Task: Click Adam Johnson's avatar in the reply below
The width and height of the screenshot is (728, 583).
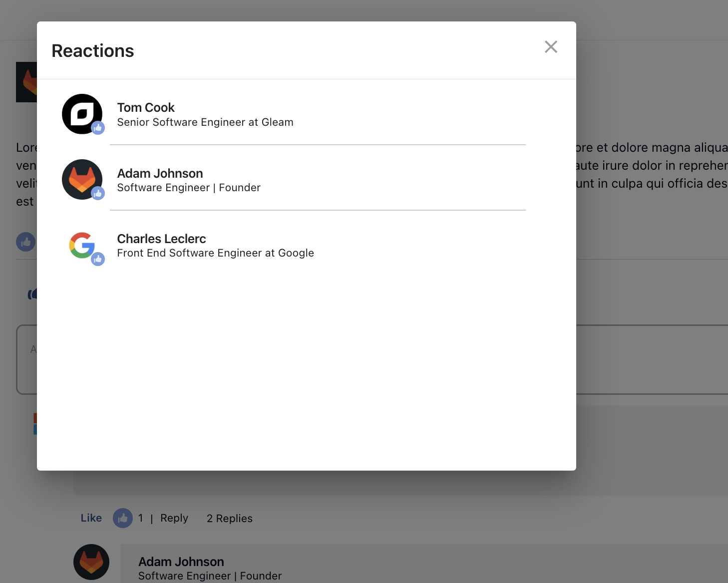Action: click(x=91, y=562)
